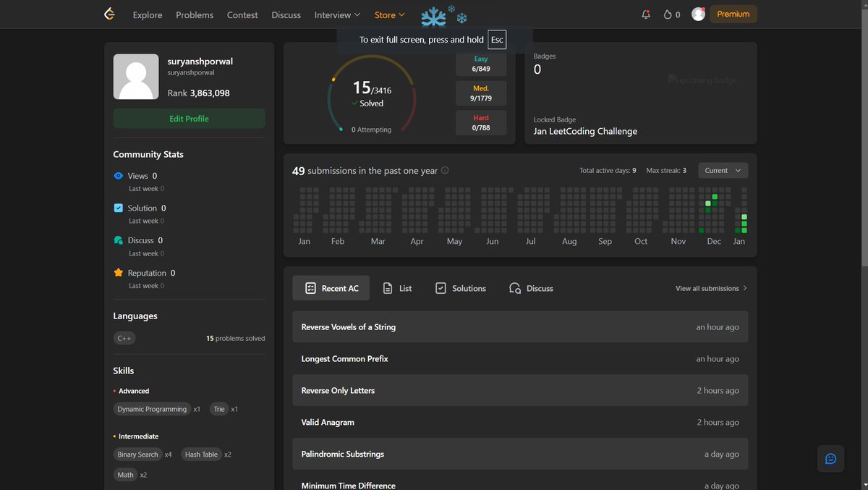
Task: Click the Discuss tab search-bubble icon
Action: coord(515,288)
